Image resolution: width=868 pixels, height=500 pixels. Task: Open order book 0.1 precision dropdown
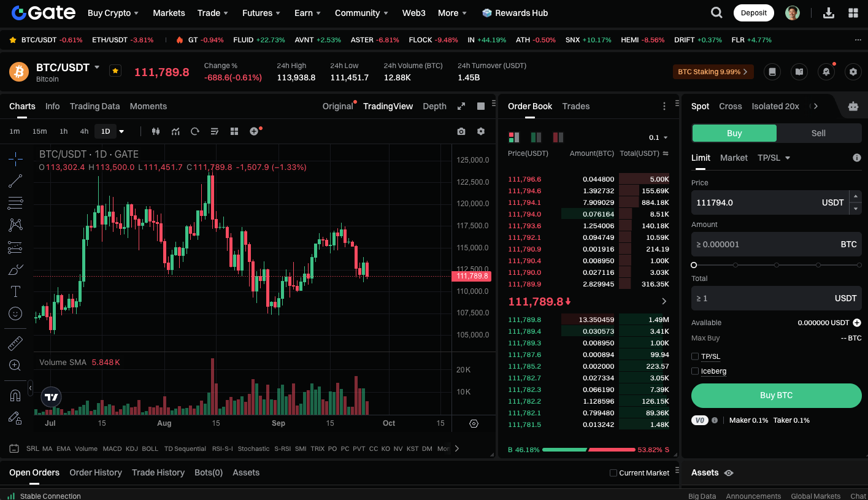658,137
